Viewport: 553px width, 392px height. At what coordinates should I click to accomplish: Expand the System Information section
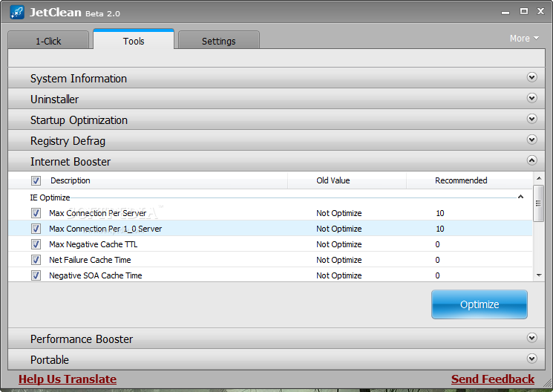[x=531, y=77]
